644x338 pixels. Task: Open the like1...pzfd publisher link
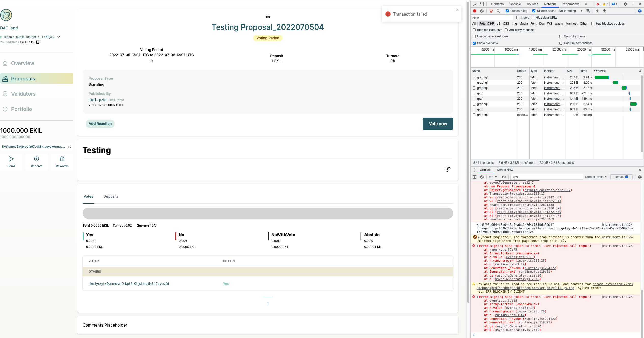pyautogui.click(x=98, y=100)
